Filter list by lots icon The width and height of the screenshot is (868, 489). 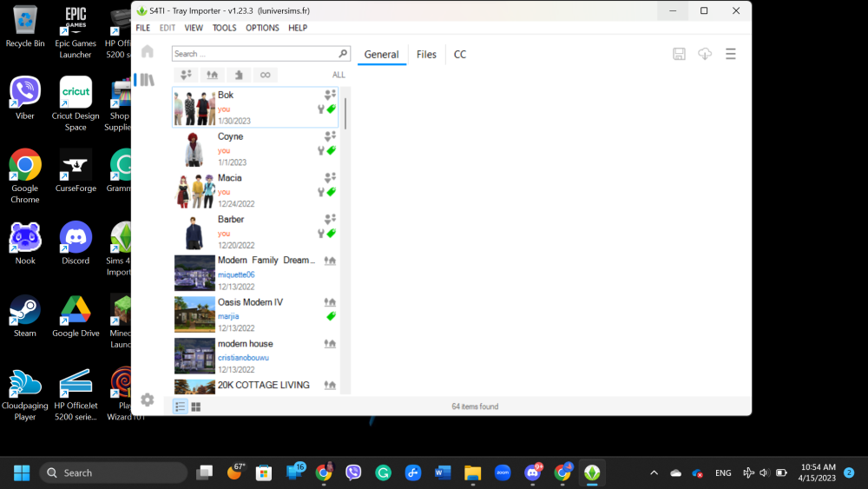point(212,75)
